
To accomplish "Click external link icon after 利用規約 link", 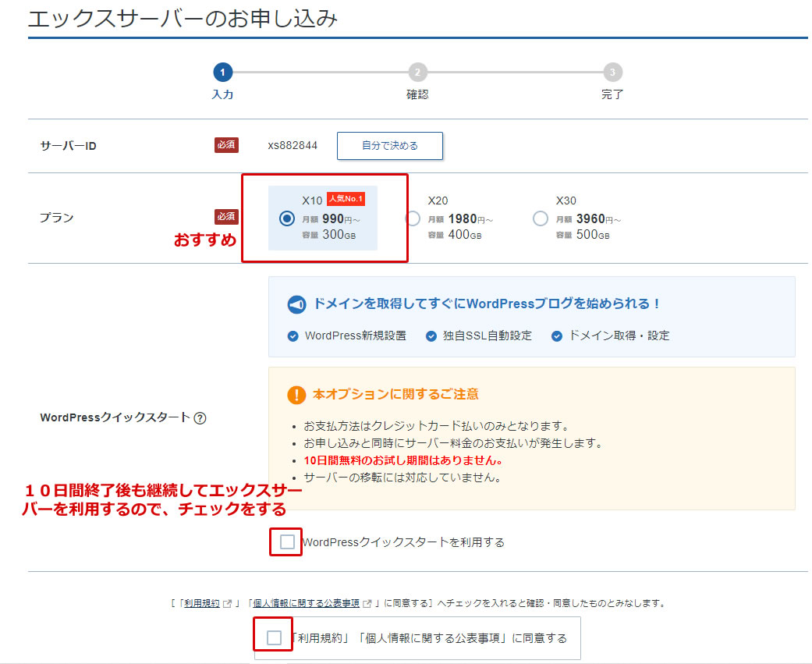I will 227,603.
